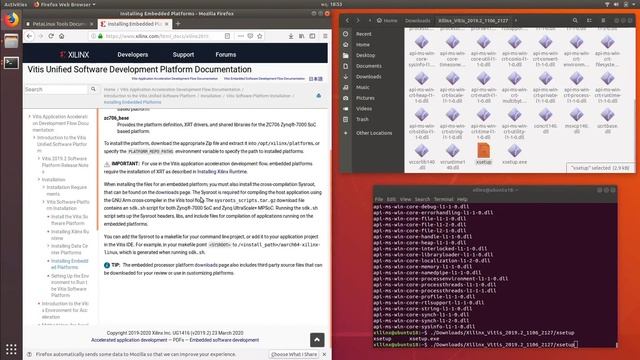Open the terminal View menu

[x=405, y=199]
